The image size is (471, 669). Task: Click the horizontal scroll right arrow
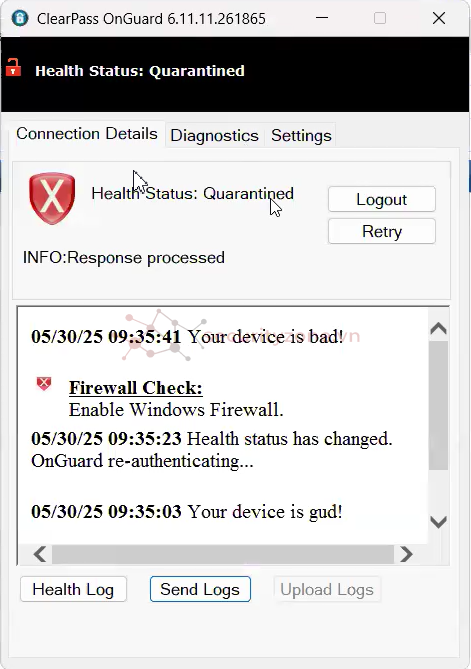tap(406, 554)
